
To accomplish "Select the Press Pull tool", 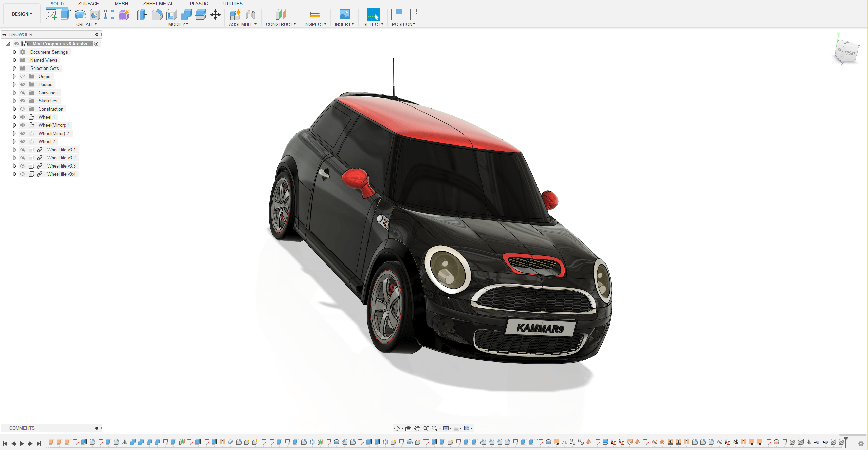I will (x=142, y=15).
